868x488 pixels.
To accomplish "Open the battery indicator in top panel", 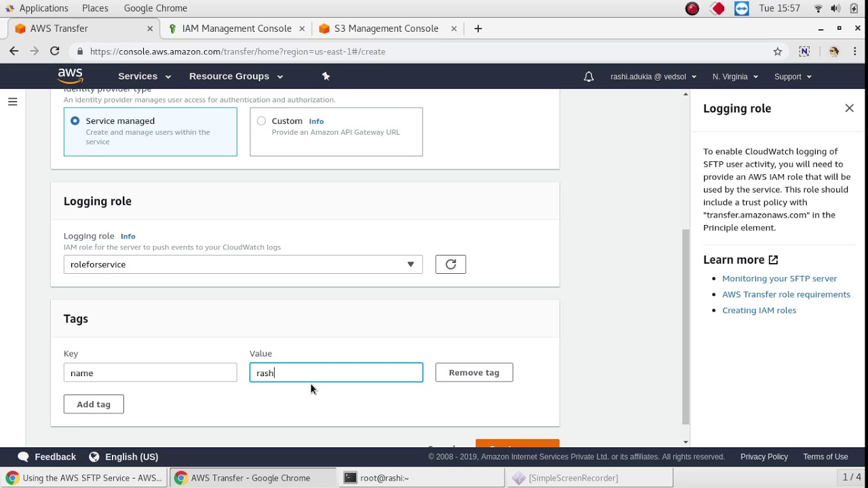I will (x=854, y=9).
